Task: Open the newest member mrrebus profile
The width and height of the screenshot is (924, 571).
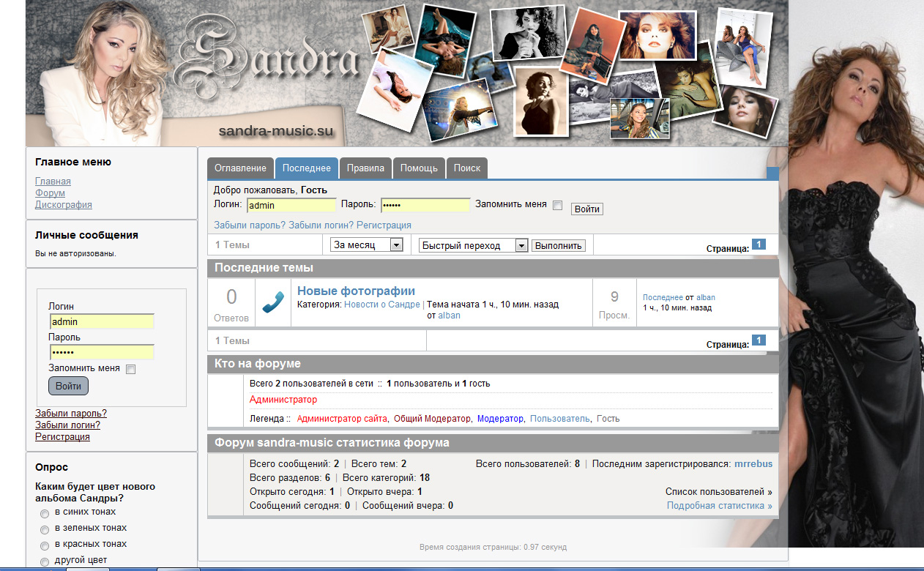Action: tap(753, 463)
